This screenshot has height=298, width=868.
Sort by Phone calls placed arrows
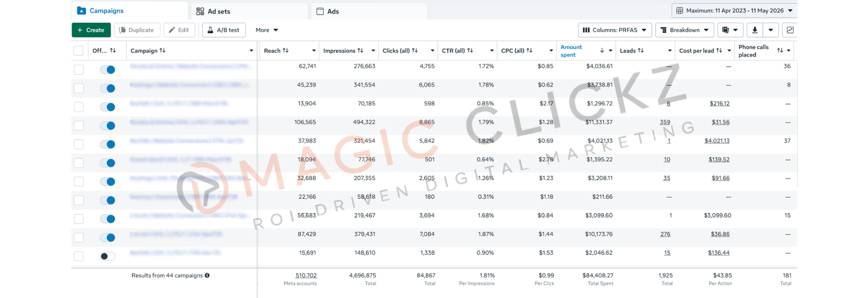coord(780,51)
